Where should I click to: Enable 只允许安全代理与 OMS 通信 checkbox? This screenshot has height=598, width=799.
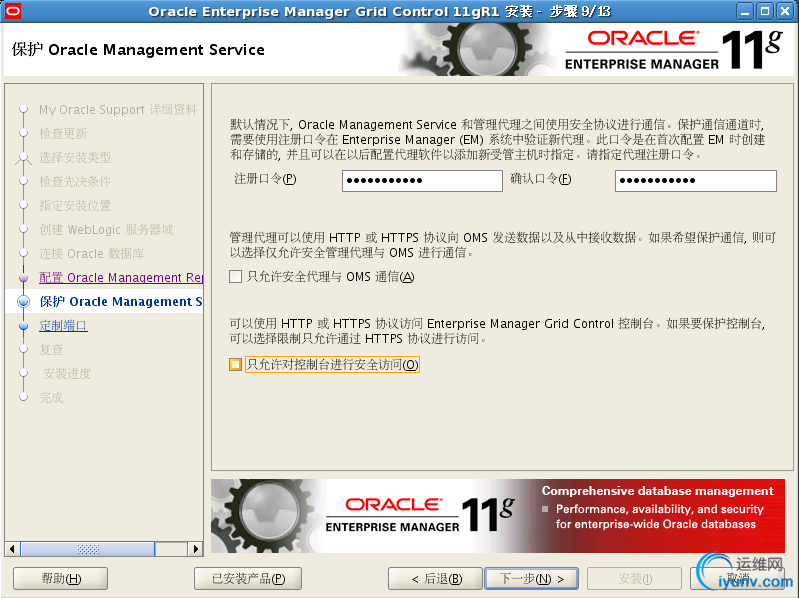pos(235,277)
